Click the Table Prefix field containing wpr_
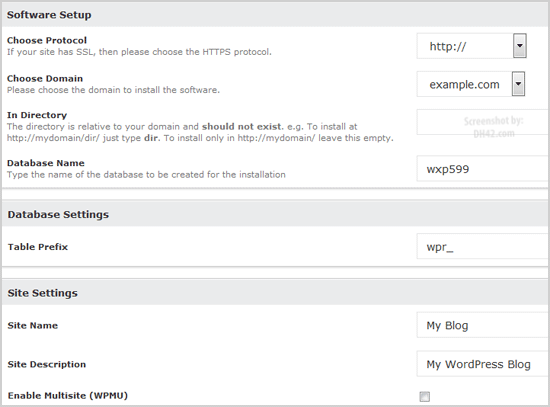The image size is (550, 407). click(x=483, y=246)
